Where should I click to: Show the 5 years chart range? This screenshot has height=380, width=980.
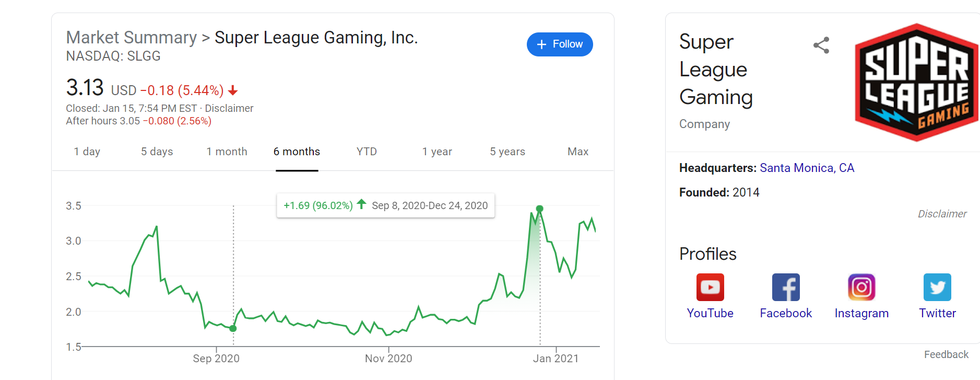tap(507, 152)
